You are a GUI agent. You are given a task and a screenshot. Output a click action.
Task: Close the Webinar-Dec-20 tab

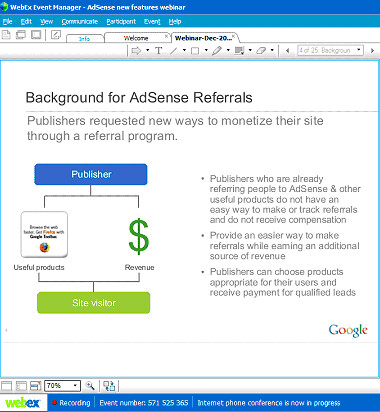click(234, 35)
